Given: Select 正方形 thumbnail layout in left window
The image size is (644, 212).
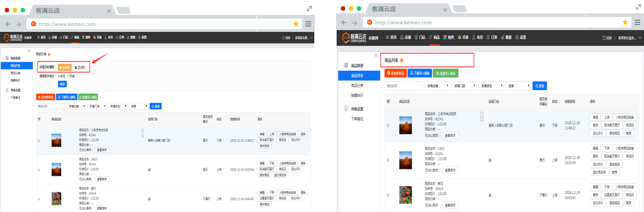Looking at the screenshot, I should pos(80,67).
